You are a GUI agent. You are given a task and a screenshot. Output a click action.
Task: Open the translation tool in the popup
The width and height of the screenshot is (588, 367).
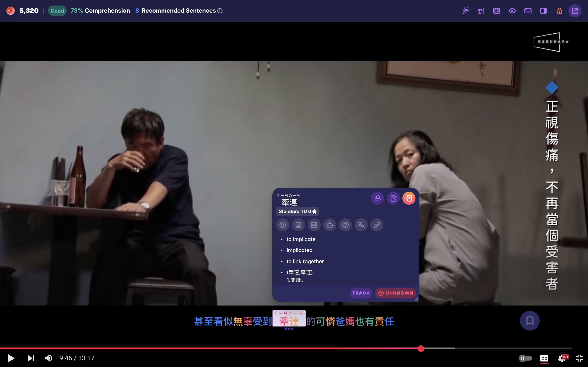click(x=361, y=225)
